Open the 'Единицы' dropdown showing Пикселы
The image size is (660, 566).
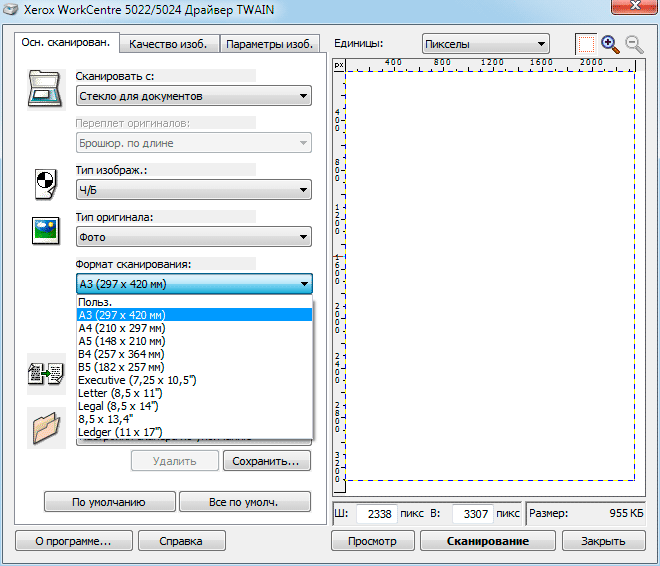click(x=485, y=44)
